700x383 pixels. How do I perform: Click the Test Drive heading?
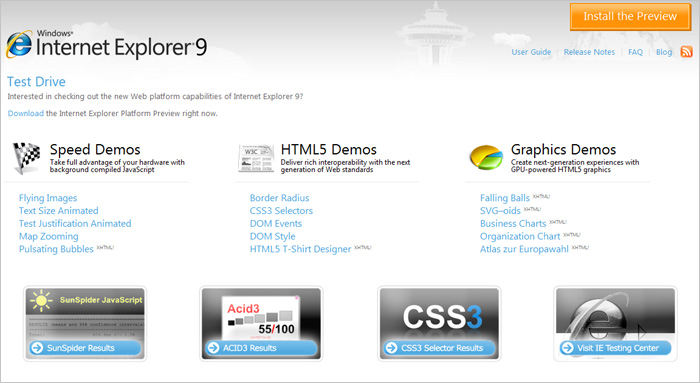click(36, 82)
